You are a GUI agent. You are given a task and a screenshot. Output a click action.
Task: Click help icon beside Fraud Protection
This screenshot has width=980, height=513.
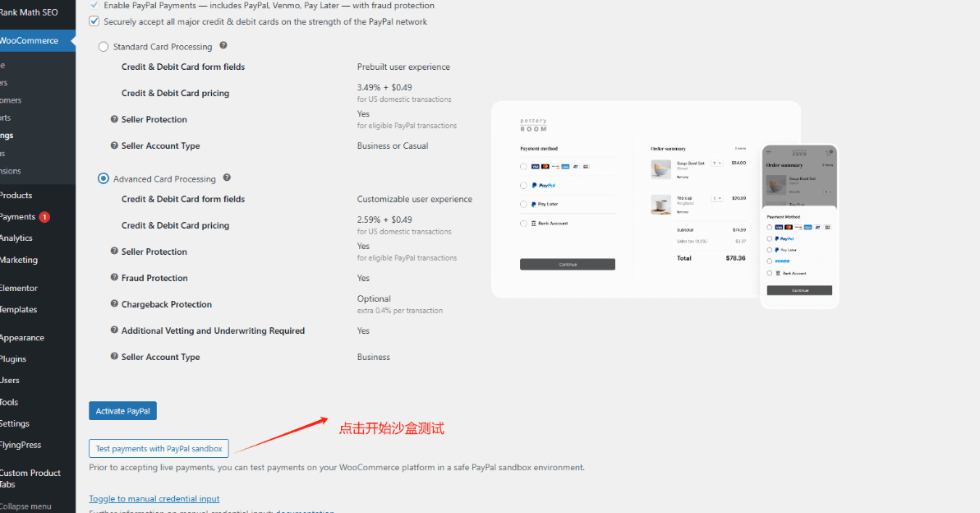(x=114, y=278)
